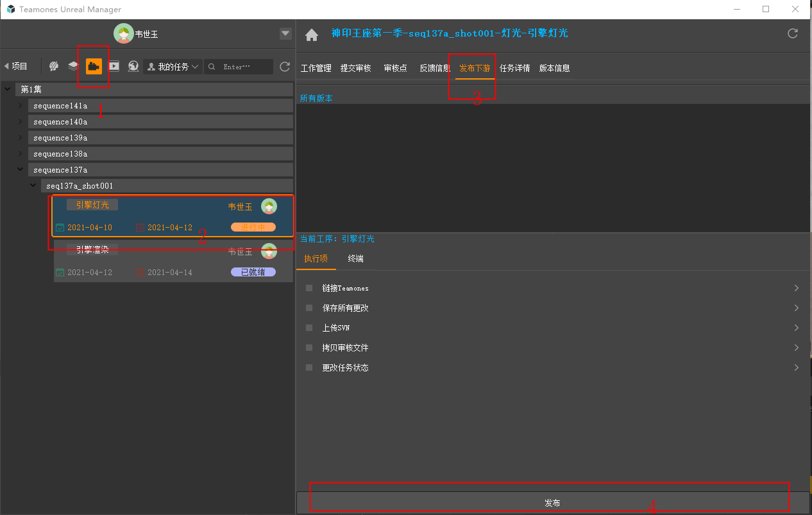Viewport: 812px width, 515px height.
Task: Expand the sequence141a tree node
Action: pyautogui.click(x=20, y=106)
